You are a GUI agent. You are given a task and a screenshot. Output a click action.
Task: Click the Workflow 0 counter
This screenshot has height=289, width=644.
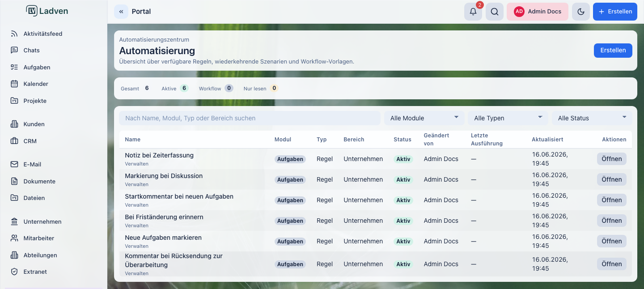216,89
